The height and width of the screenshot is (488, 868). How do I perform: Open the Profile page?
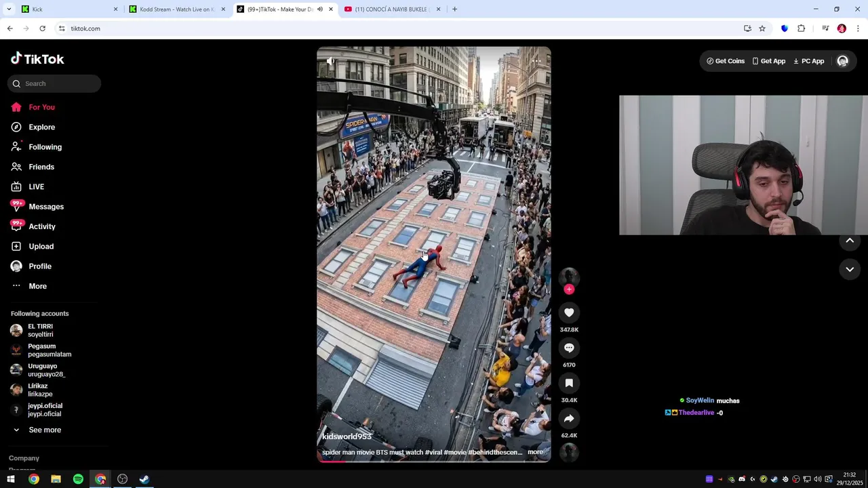click(31, 266)
